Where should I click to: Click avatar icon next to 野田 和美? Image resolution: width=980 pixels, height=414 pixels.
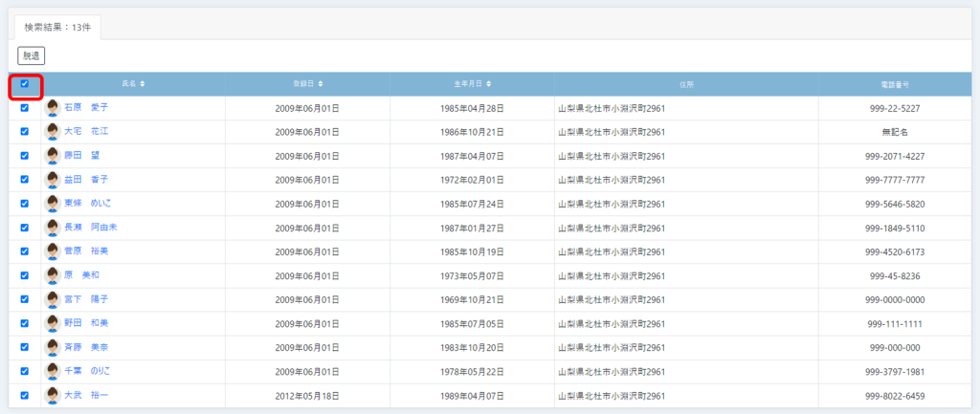click(53, 323)
